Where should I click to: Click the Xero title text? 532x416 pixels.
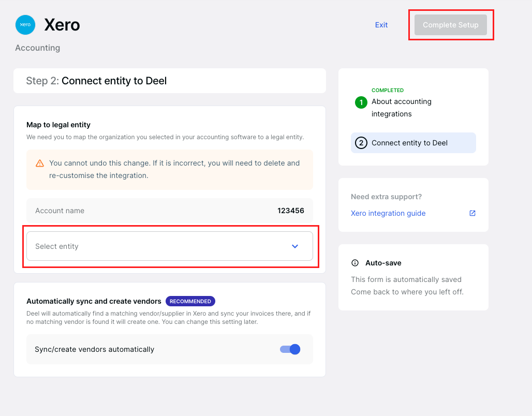pos(62,25)
